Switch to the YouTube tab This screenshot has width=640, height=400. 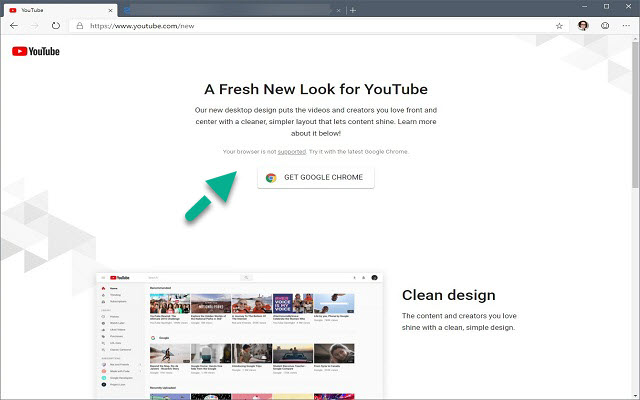coord(55,9)
